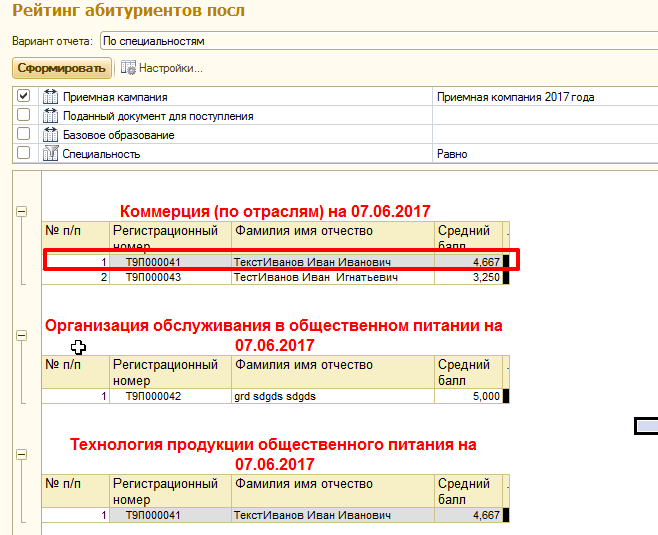Screen dimensions: 658x535
Task: Click the settings gear icon beside Настройки
Action: click(128, 68)
